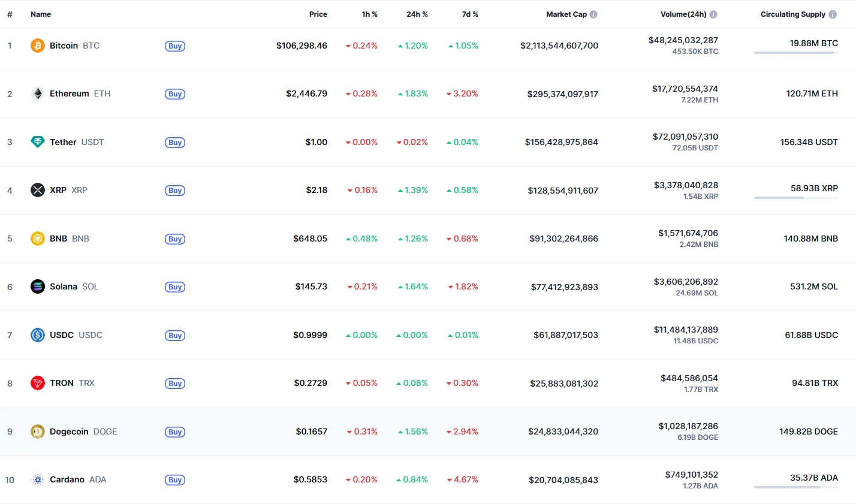Viewport: 856px width, 504px height.
Task: Sort by the 1h % column header
Action: 370,14
